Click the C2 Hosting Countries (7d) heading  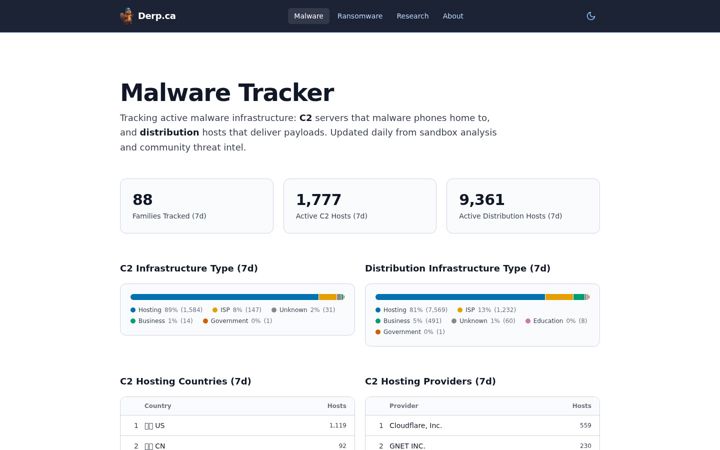pyautogui.click(x=186, y=381)
